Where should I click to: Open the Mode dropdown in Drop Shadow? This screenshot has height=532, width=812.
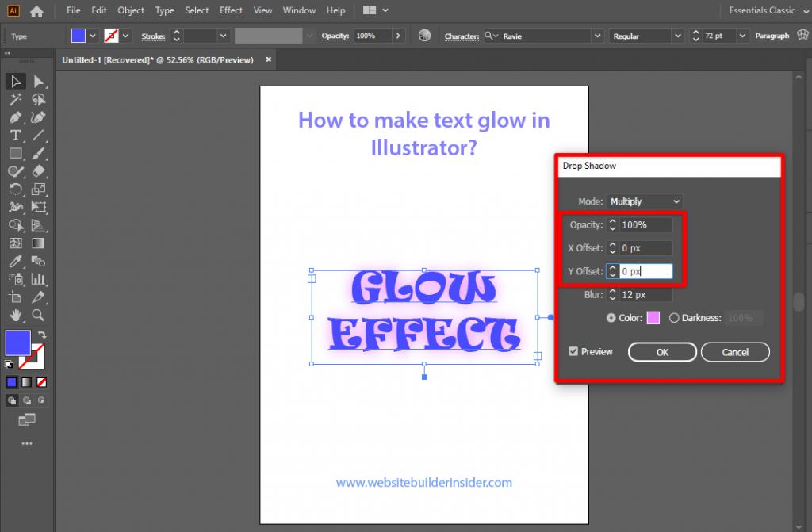coord(644,201)
